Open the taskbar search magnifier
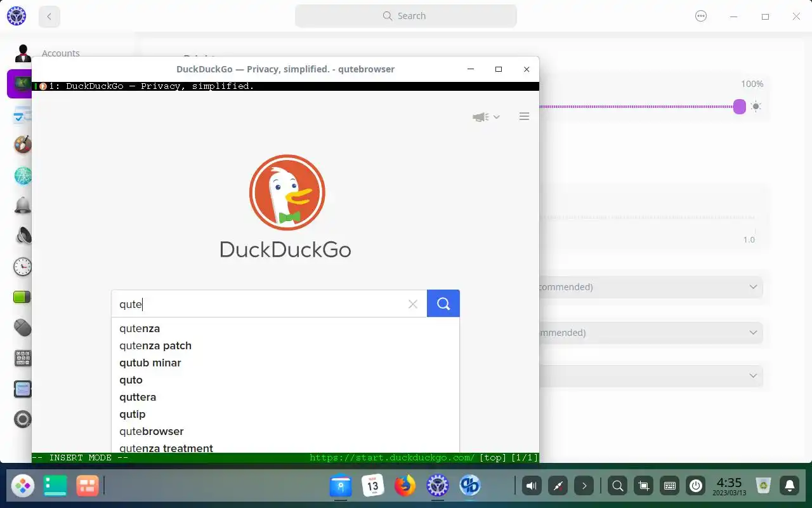This screenshot has width=812, height=508. (617, 486)
